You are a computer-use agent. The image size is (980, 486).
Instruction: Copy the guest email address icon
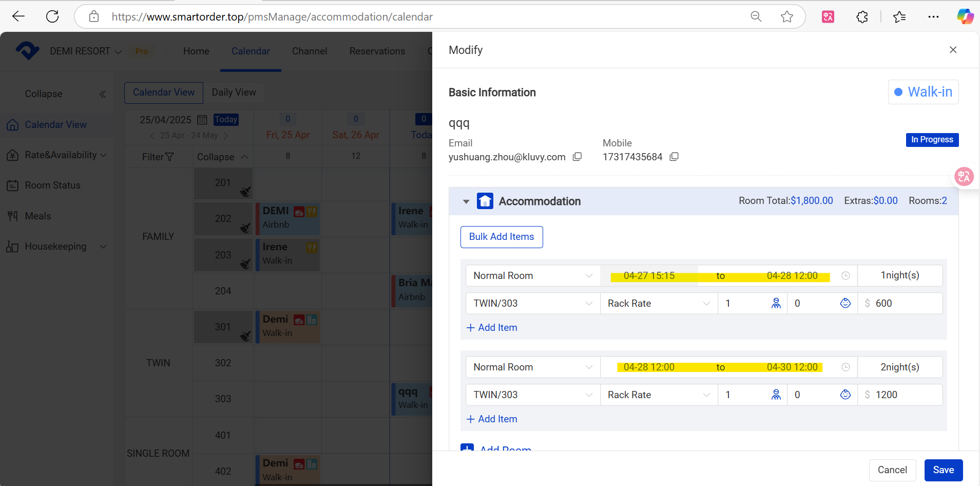click(x=577, y=157)
